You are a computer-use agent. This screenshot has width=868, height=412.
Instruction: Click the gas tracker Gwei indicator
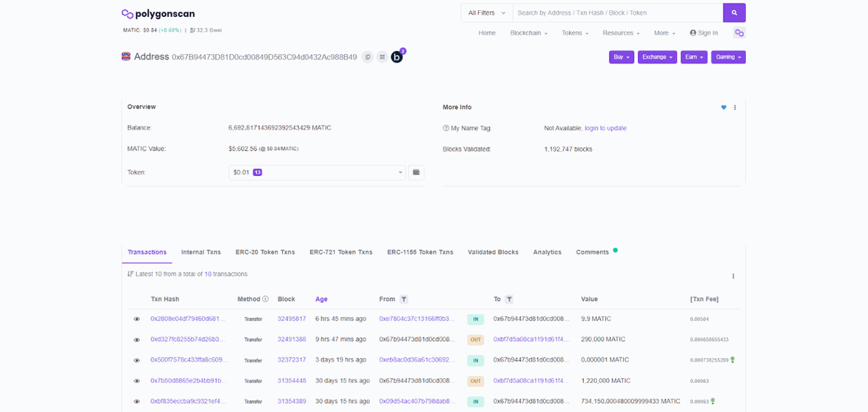coord(205,30)
